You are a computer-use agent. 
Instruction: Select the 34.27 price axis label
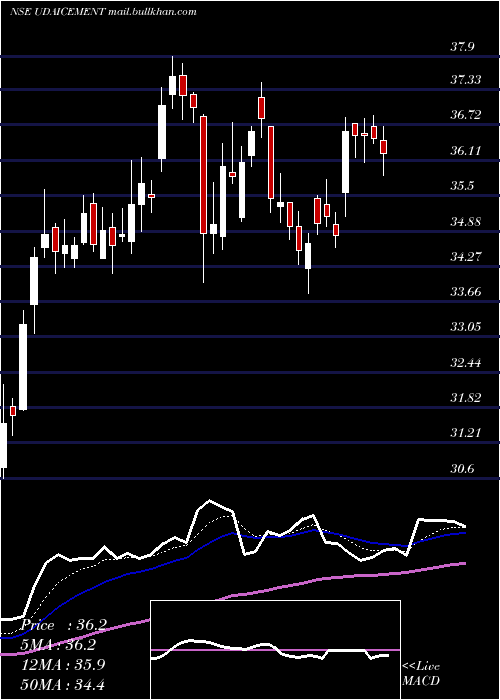click(466, 257)
